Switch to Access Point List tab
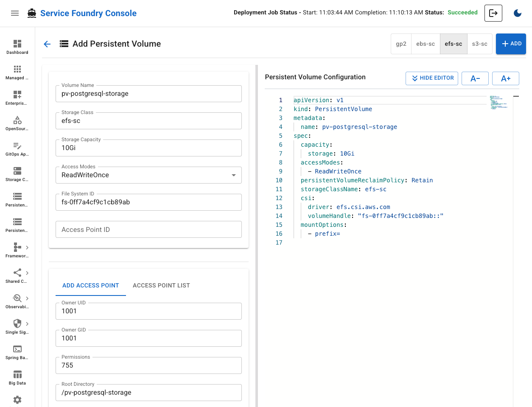Viewport: 532px width, 407px height. coord(161,286)
